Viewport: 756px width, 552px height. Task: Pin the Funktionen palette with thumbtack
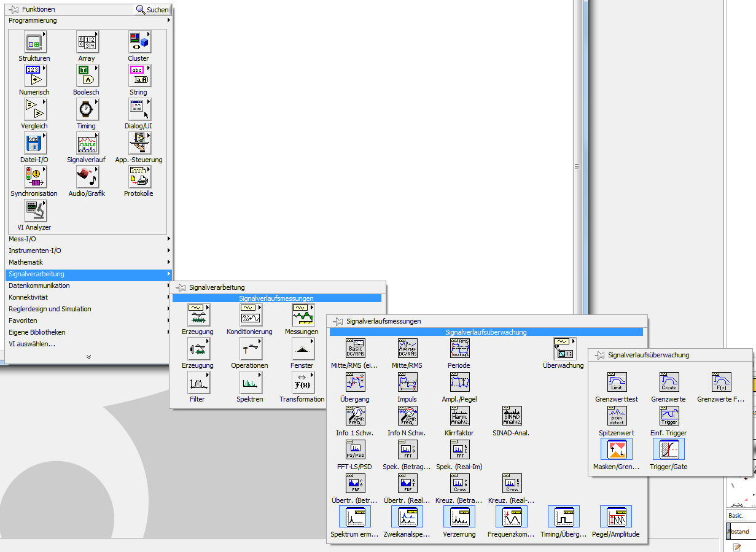click(x=14, y=9)
